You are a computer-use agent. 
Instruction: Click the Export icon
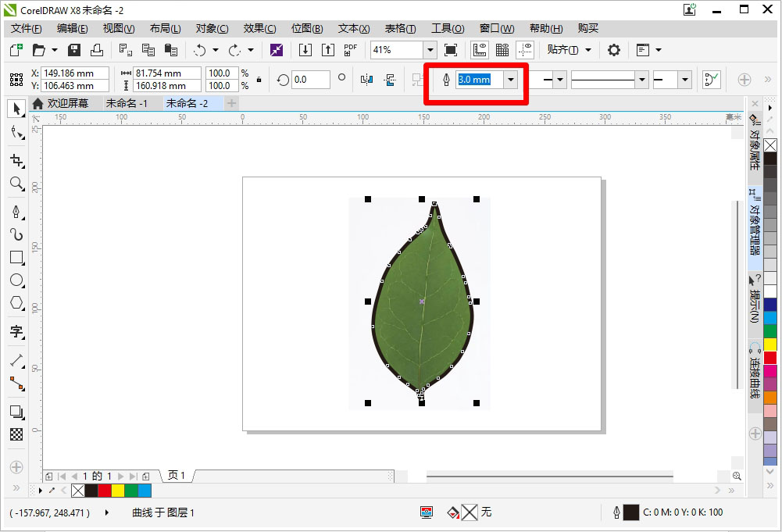[328, 50]
